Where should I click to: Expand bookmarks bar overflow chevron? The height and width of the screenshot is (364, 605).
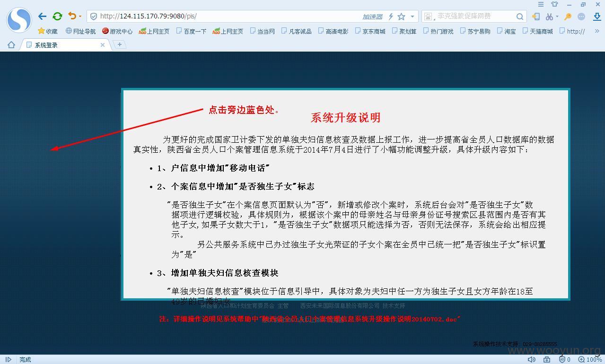(596, 31)
